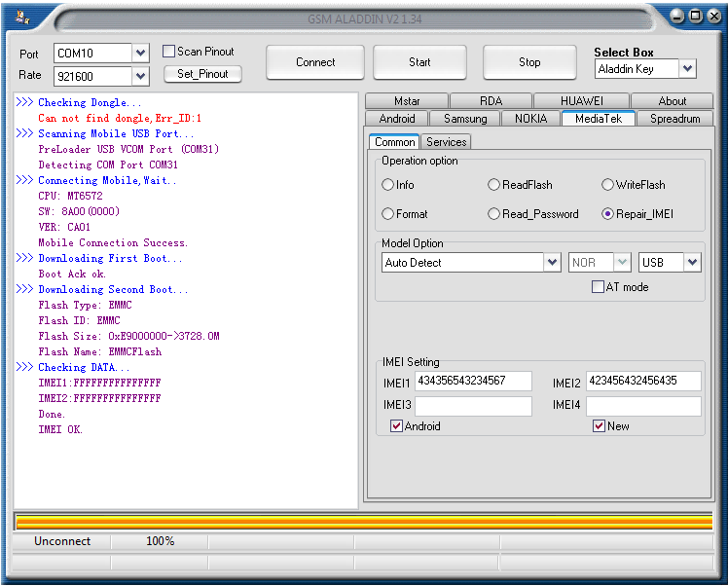
Task: Select the Info operation option
Action: (x=387, y=185)
